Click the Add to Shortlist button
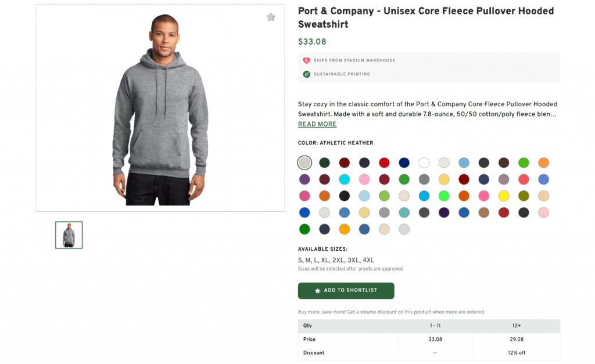The image size is (595, 364). pyautogui.click(x=346, y=291)
